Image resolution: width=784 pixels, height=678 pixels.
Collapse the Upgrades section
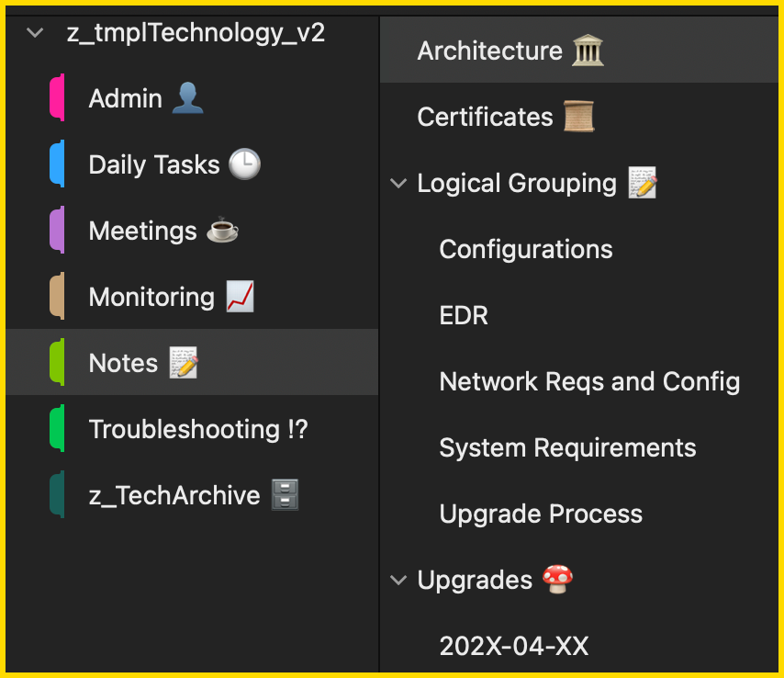point(398,580)
